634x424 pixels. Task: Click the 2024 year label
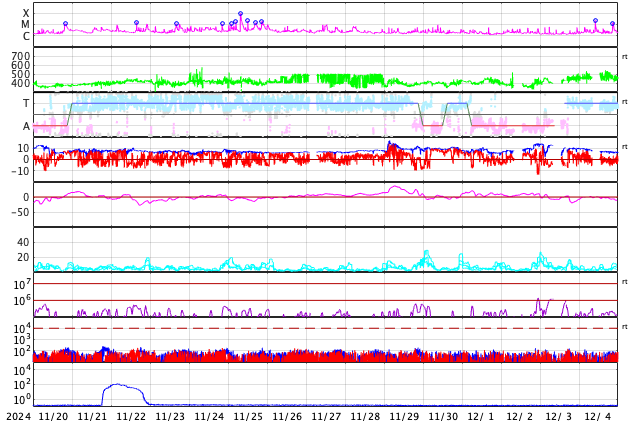[x=19, y=417]
